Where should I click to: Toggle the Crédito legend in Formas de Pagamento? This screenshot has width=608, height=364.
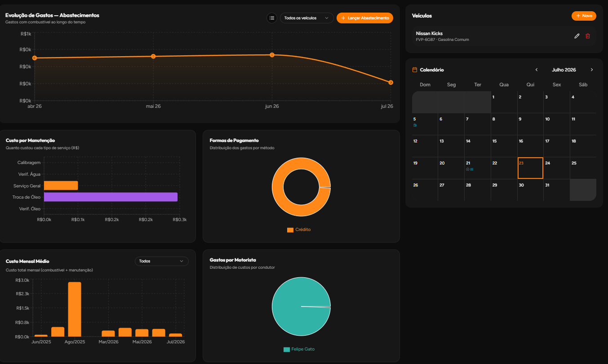[x=299, y=230]
